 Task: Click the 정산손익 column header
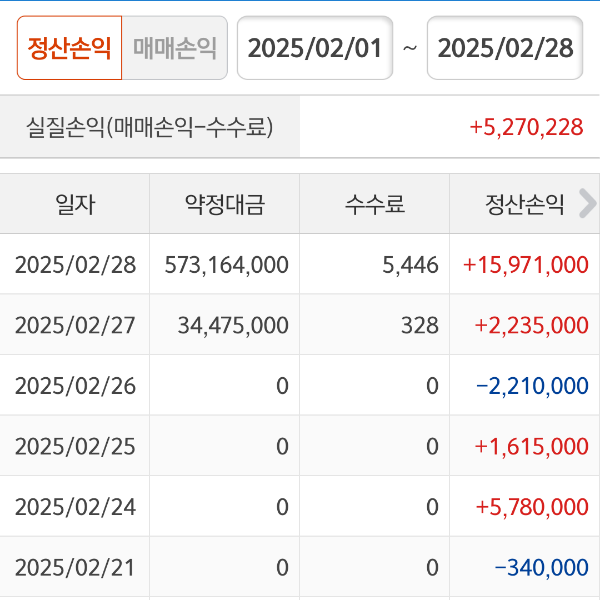tap(524, 205)
